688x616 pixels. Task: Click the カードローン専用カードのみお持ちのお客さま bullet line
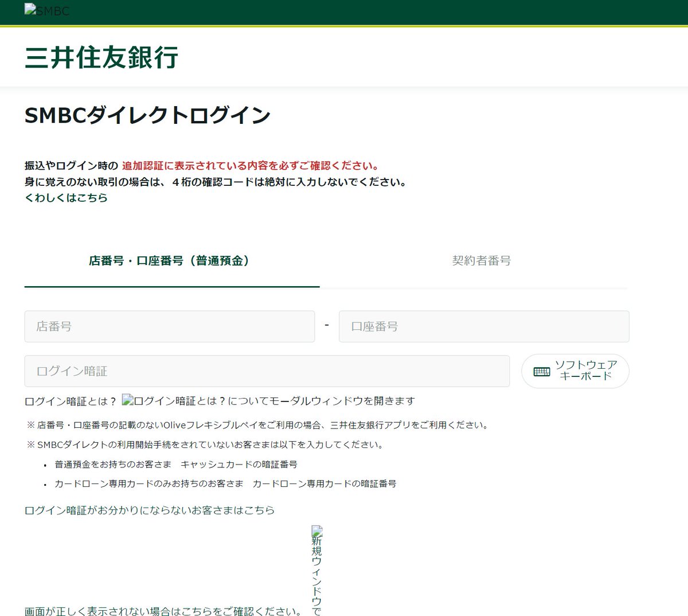tap(225, 484)
